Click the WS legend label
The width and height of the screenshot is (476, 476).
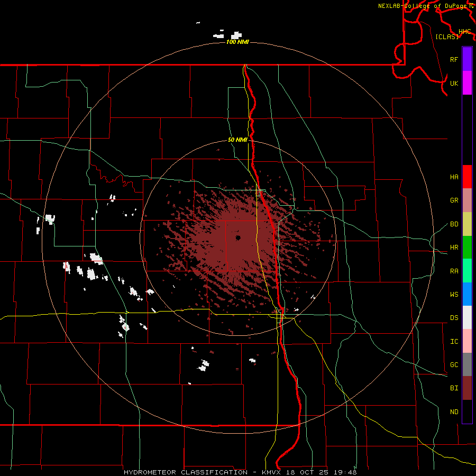tap(454, 295)
